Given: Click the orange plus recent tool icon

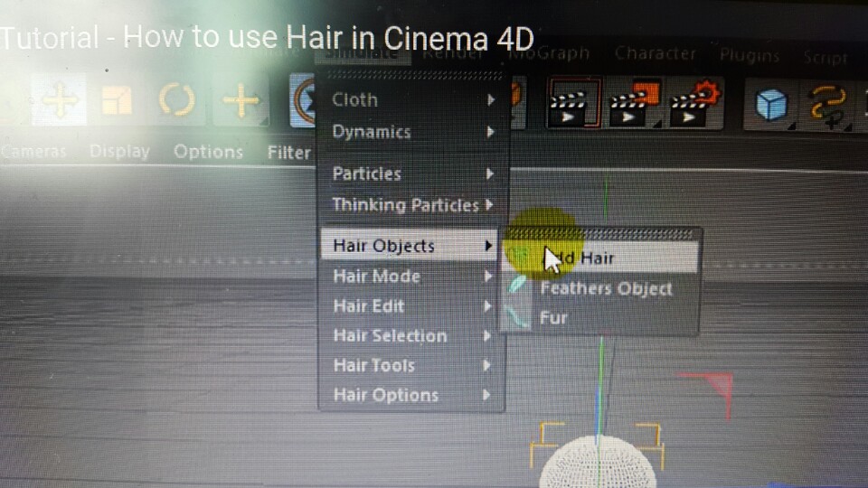Looking at the screenshot, I should tap(241, 100).
